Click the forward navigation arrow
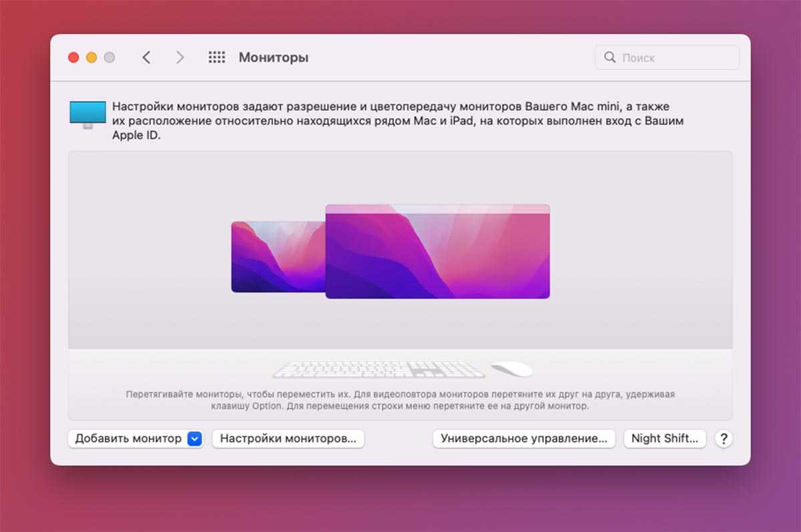This screenshot has width=801, height=532. [180, 57]
